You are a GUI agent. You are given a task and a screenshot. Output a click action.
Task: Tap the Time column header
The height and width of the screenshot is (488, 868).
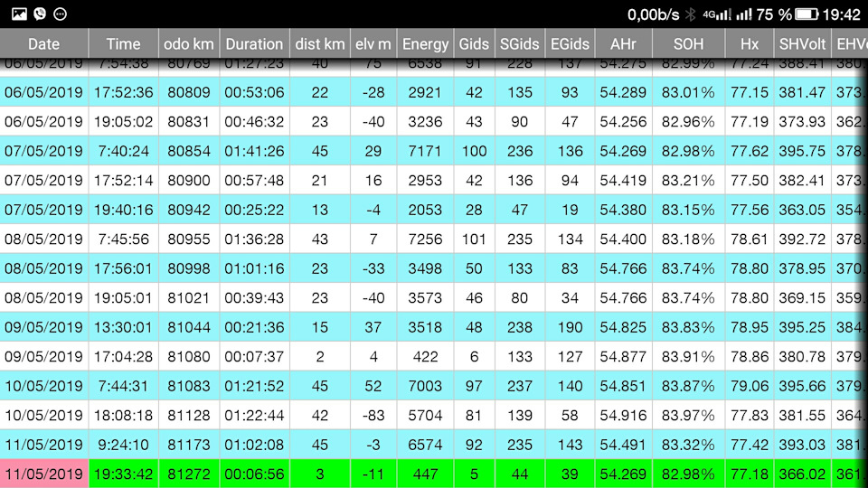click(x=124, y=43)
